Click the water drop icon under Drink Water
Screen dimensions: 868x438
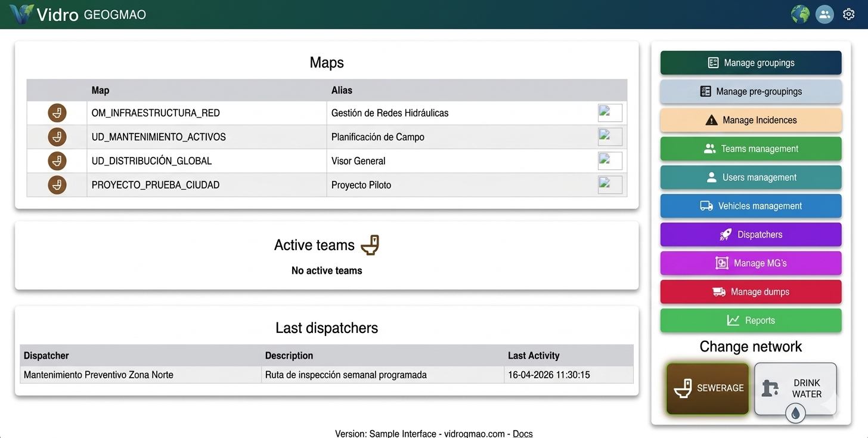pyautogui.click(x=795, y=412)
